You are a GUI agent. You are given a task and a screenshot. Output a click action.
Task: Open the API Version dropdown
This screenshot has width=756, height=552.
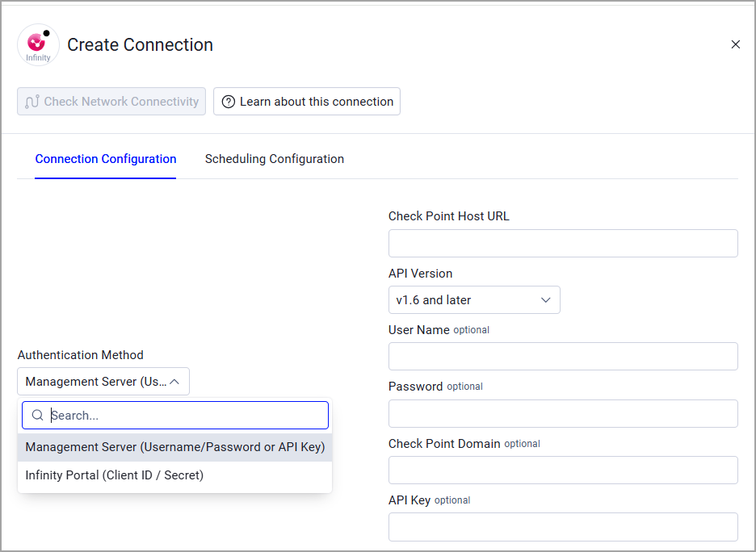474,299
